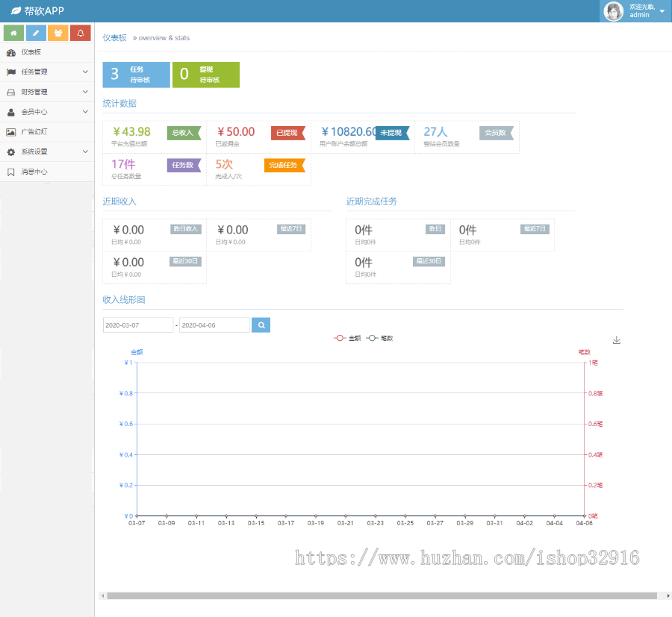This screenshot has height=617, width=672.
Task: Click the blue pencil edit shortcut button
Action: click(36, 33)
